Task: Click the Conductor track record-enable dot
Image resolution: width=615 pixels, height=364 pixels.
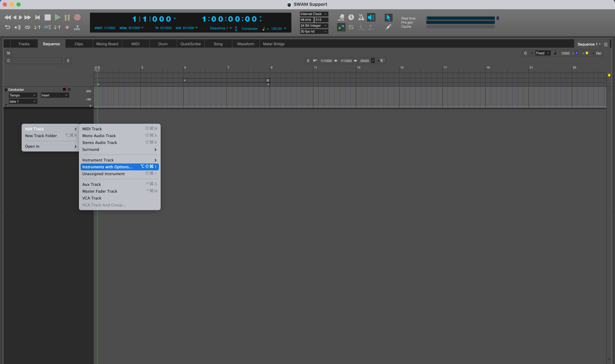Action: [x=64, y=89]
